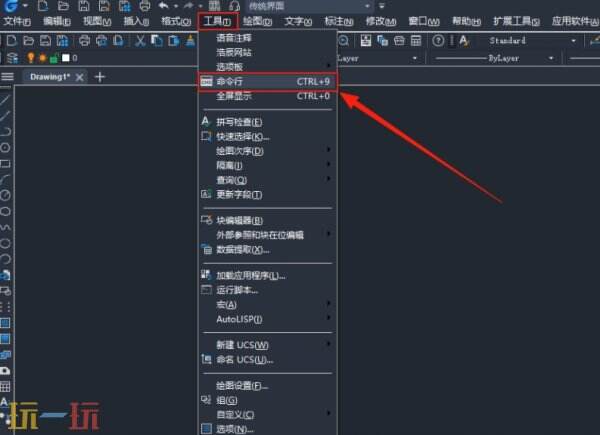Screen dimensions: 600x435
Task: Click the Undo arrow in title bar
Action: (163, 6)
